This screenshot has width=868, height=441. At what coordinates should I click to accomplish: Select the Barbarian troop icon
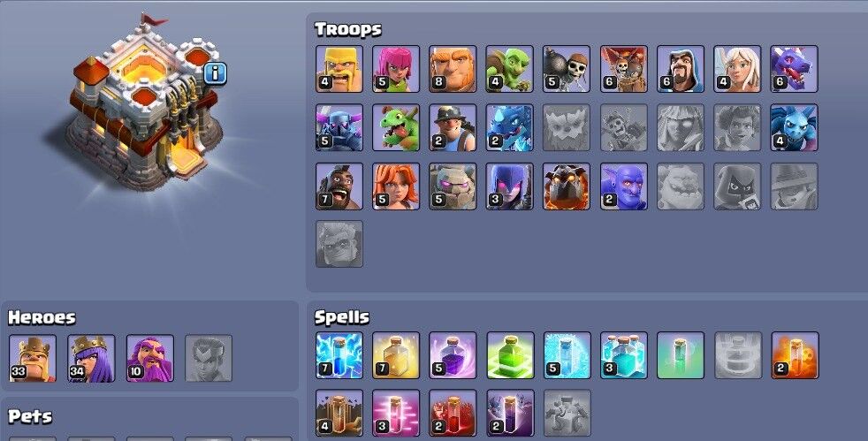339,69
